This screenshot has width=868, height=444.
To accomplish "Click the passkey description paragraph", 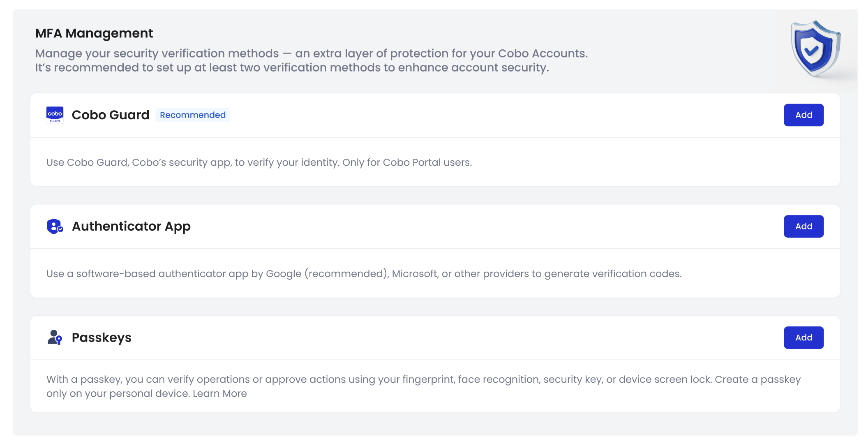I will pos(423,379).
